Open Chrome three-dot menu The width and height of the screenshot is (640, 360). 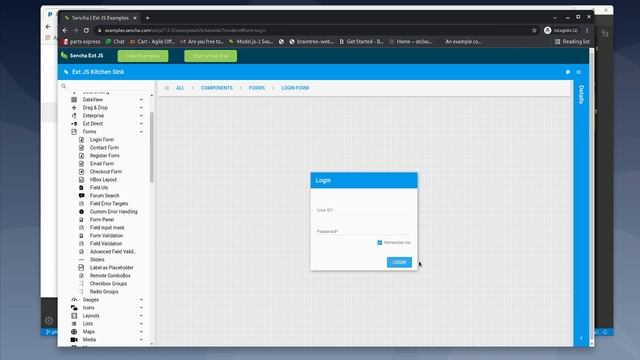[587, 30]
